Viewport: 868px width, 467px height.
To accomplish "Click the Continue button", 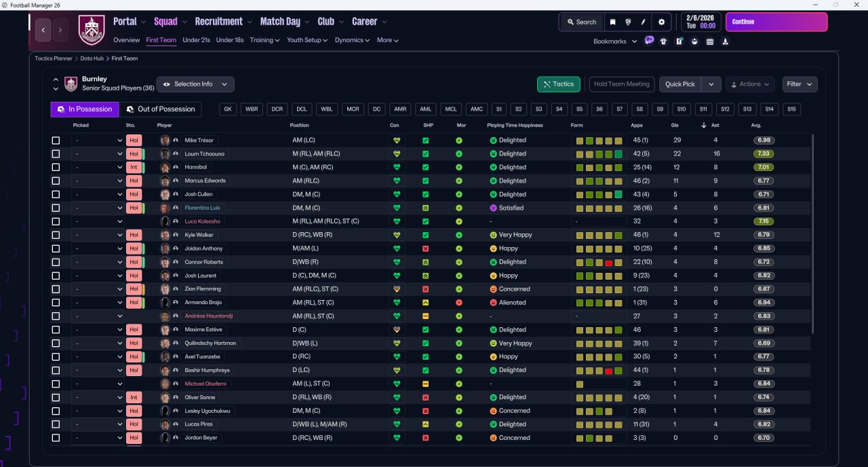I will click(x=776, y=22).
